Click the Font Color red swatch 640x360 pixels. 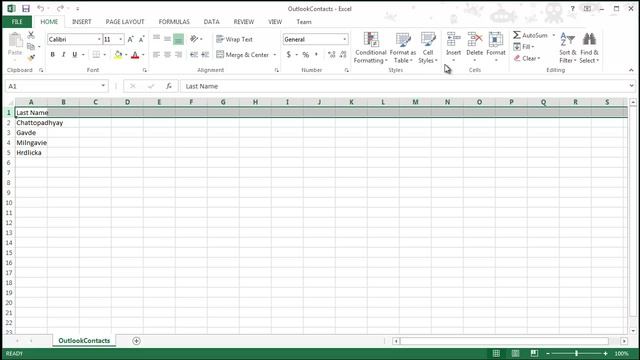pyautogui.click(x=135, y=55)
